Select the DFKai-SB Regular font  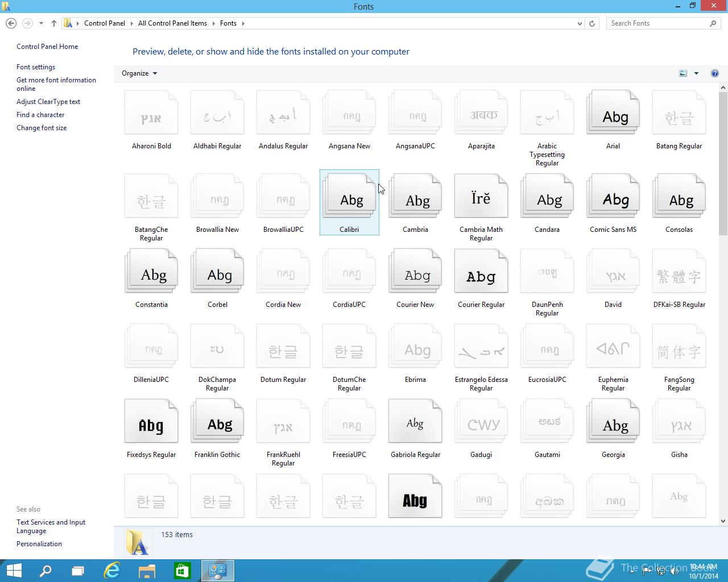coord(679,272)
